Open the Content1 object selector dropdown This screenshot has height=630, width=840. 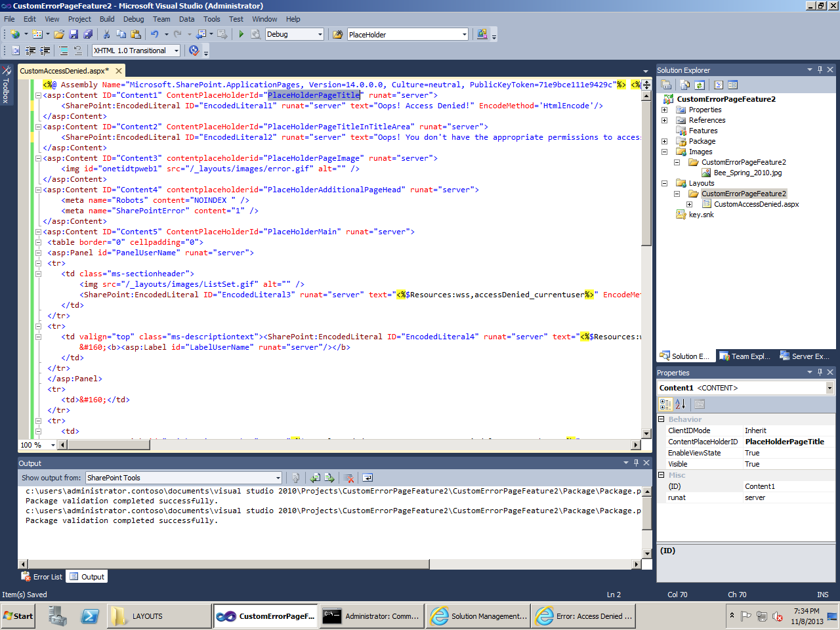(x=829, y=388)
